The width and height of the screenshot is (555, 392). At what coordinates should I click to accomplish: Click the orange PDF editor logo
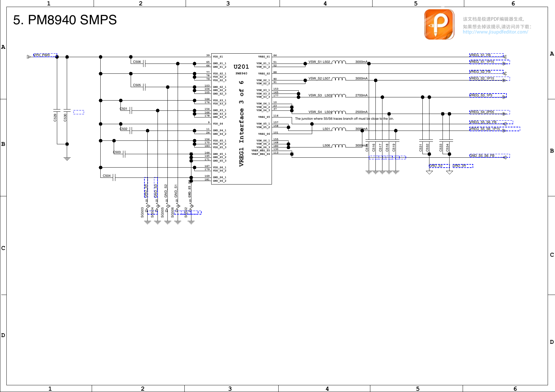(x=439, y=24)
